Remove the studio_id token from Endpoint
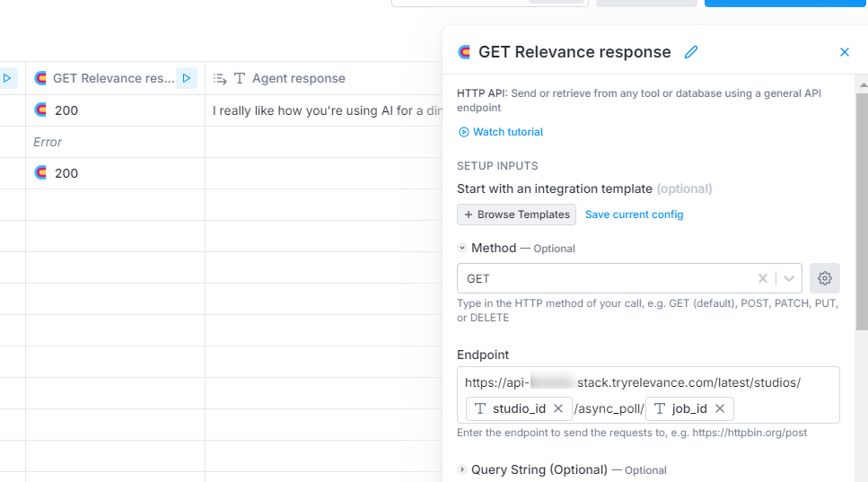Viewport: 868px width, 482px height. [558, 408]
